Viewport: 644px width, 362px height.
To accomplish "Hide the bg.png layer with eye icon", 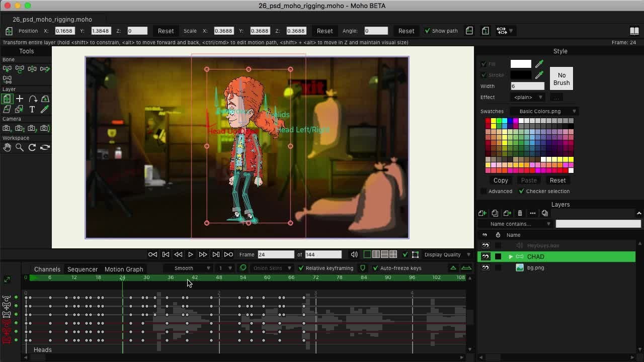I will click(486, 267).
